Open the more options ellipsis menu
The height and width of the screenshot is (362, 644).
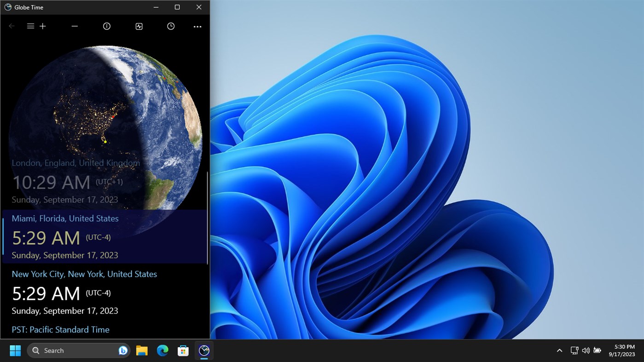point(197,27)
